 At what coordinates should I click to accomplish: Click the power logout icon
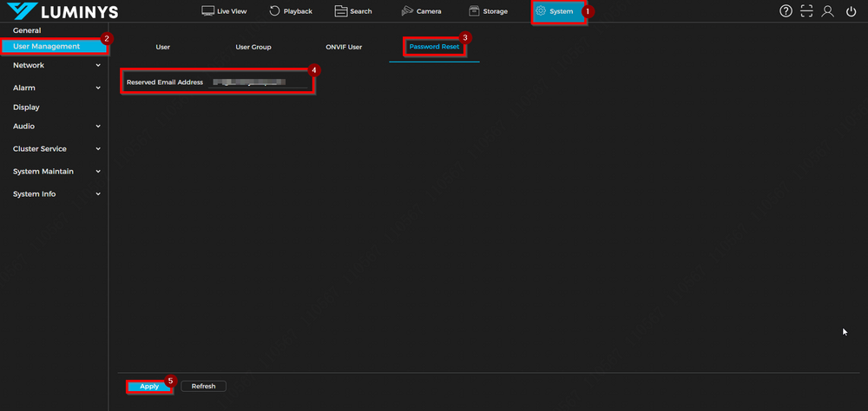[x=850, y=11]
